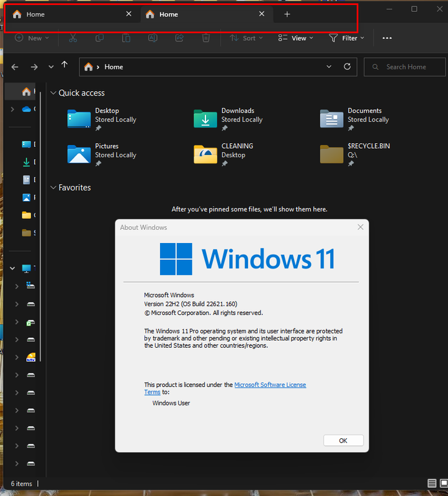The image size is (448, 496).
Task: Expand the OneDrive node in sidebar
Action: coord(12,109)
